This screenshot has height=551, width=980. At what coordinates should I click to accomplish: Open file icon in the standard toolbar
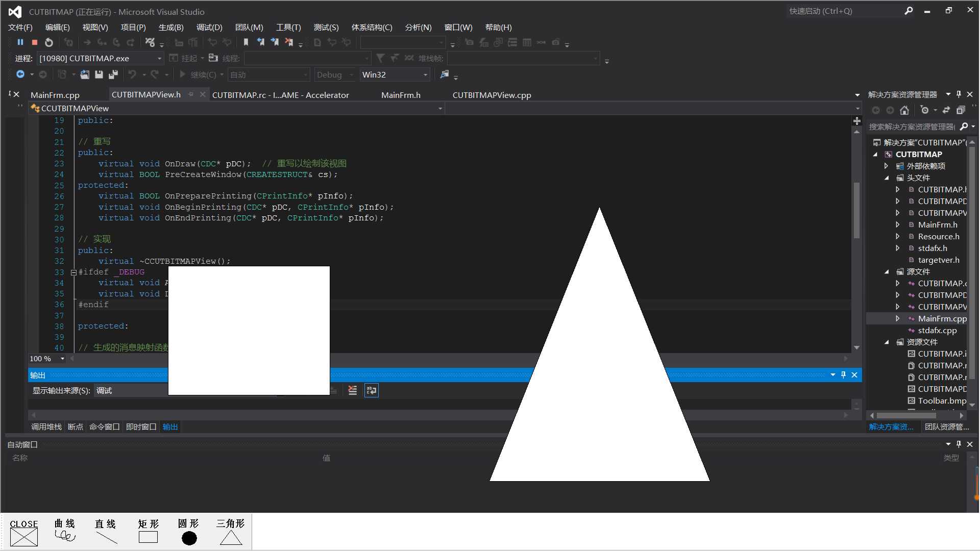click(85, 74)
